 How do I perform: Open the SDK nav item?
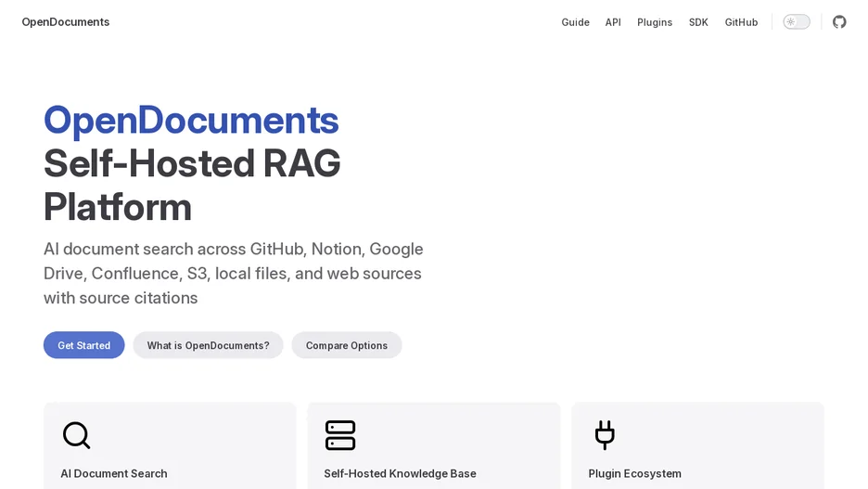698,22
